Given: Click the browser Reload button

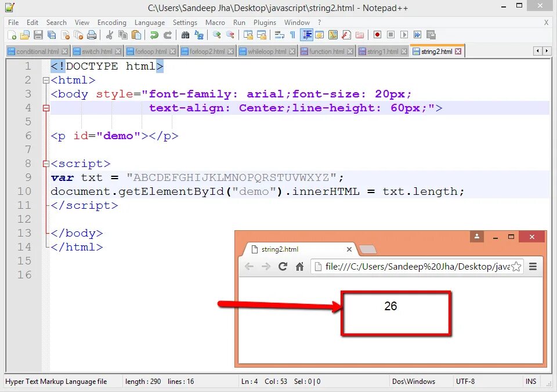Looking at the screenshot, I should coord(283,266).
